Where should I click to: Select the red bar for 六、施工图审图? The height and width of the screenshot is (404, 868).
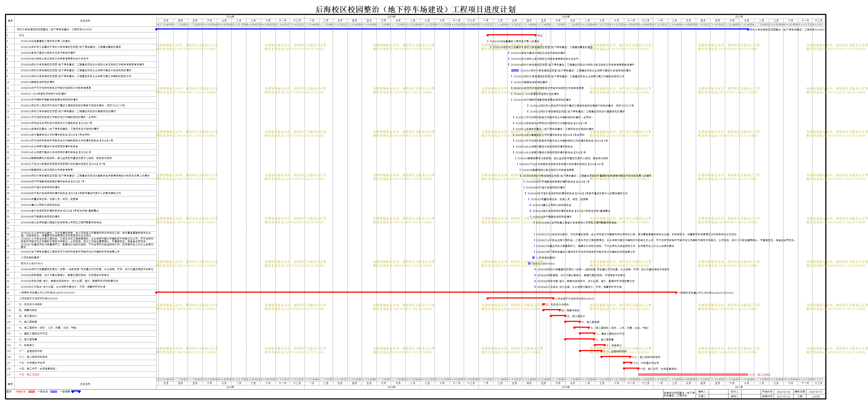[x=572, y=322]
